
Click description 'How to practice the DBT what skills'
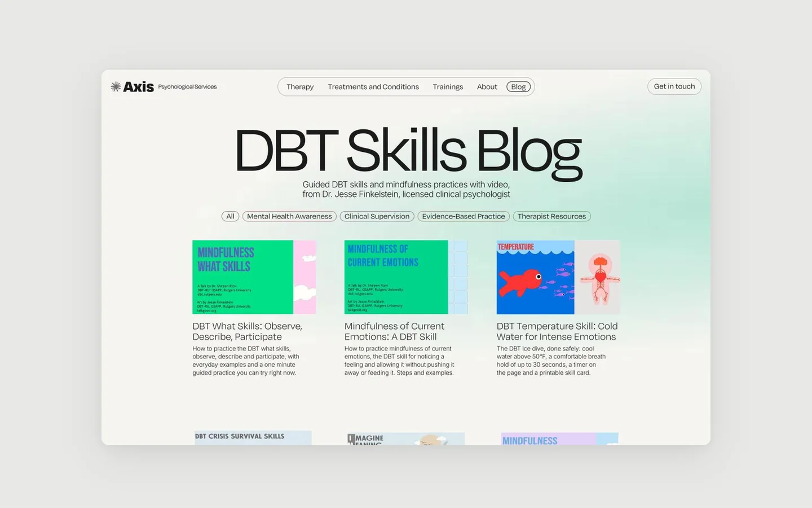point(246,361)
